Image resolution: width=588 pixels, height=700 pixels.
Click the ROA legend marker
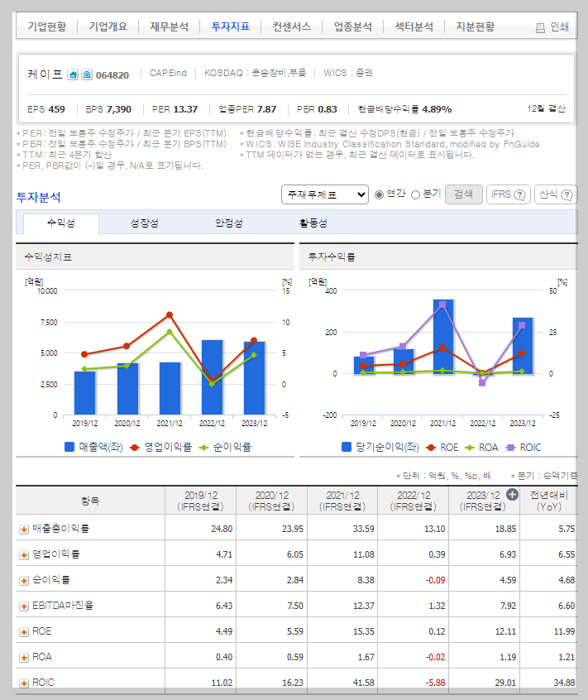pos(469,448)
